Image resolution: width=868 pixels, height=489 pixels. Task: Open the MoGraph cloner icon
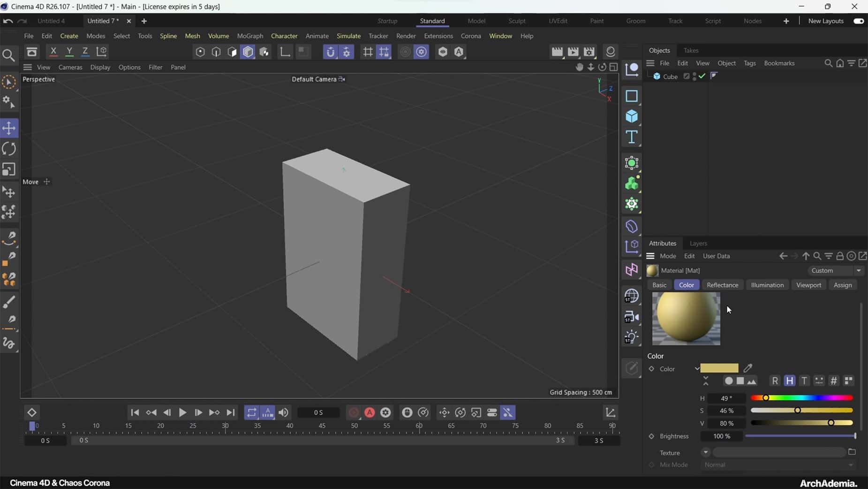(632, 183)
